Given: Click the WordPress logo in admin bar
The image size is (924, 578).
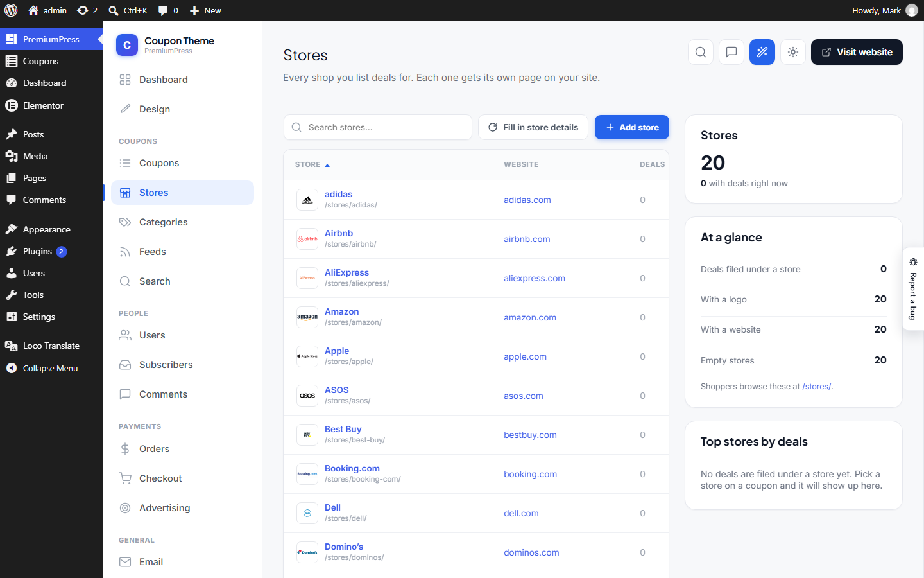Looking at the screenshot, I should tap(11, 10).
